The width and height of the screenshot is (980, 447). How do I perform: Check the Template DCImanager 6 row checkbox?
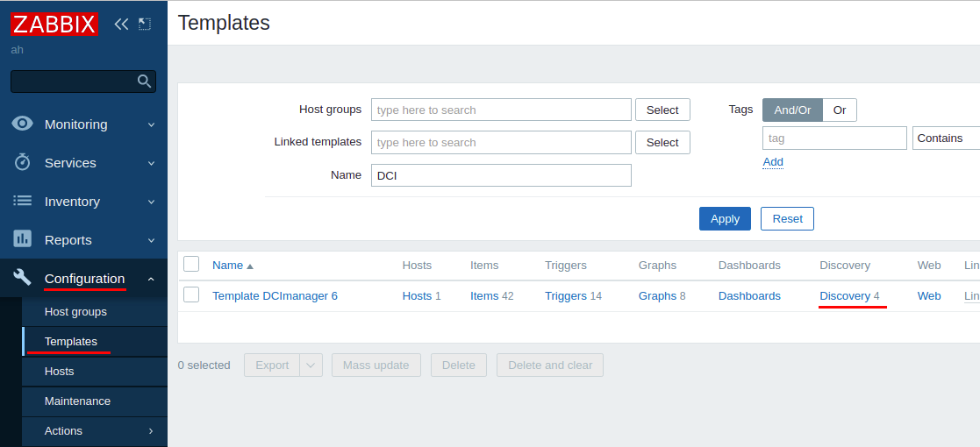pos(191,294)
